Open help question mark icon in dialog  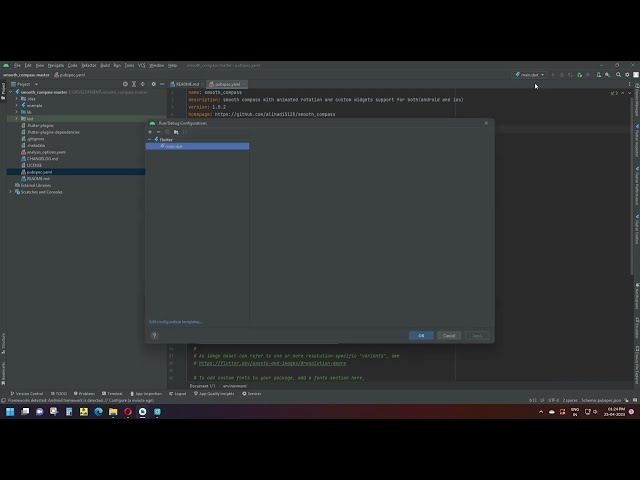point(154,336)
